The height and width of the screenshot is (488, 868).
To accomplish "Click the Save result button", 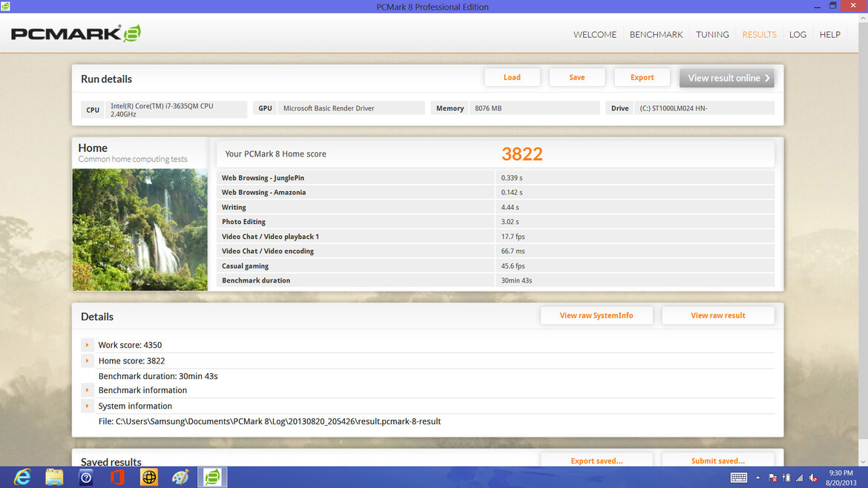I will tap(577, 77).
